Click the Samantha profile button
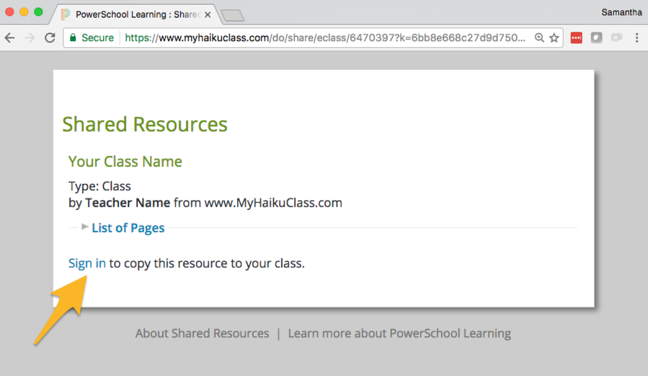This screenshot has height=376, width=648. tap(621, 12)
